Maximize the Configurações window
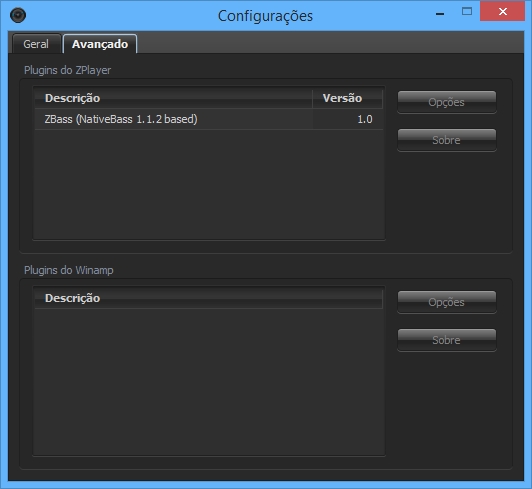This screenshot has width=532, height=489. click(x=467, y=12)
